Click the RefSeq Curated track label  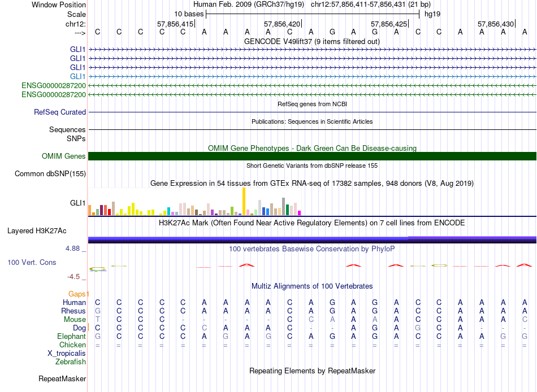pos(60,112)
